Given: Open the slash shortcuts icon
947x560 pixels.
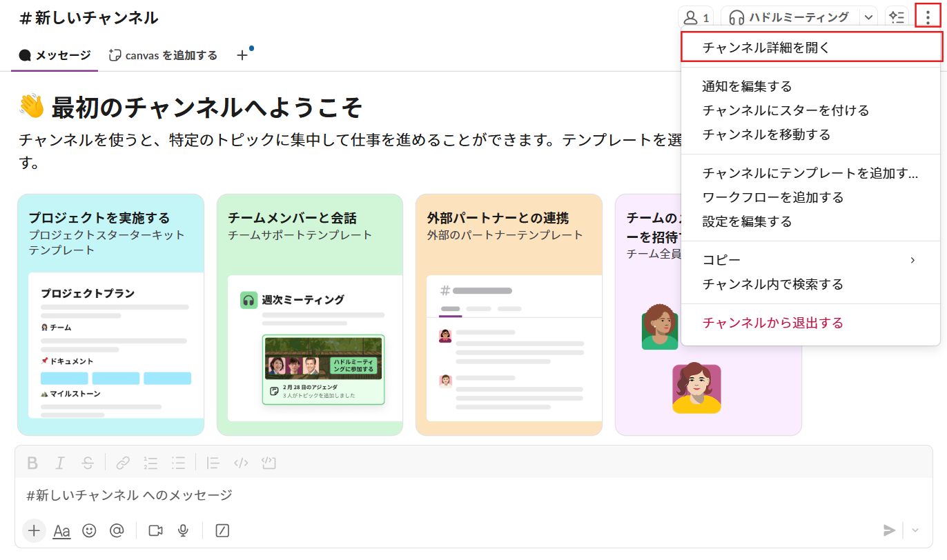Looking at the screenshot, I should tap(222, 530).
